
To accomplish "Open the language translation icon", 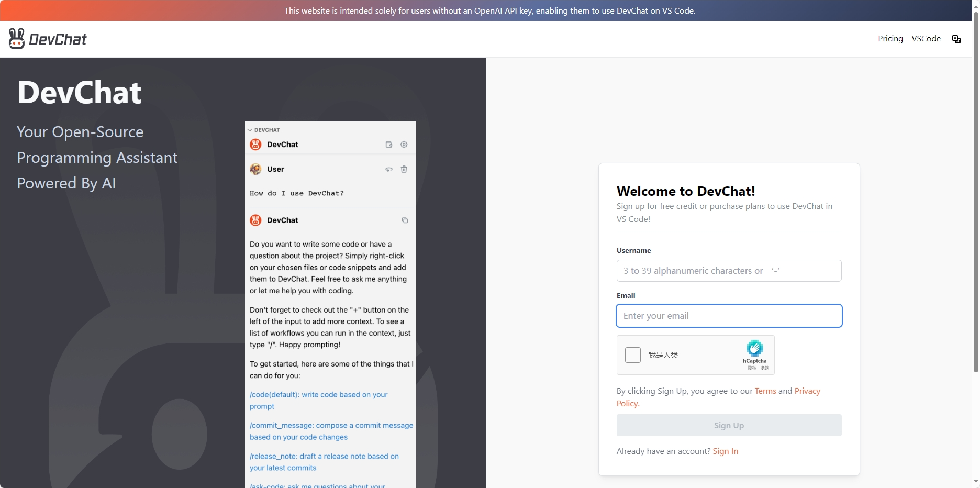I will [956, 39].
